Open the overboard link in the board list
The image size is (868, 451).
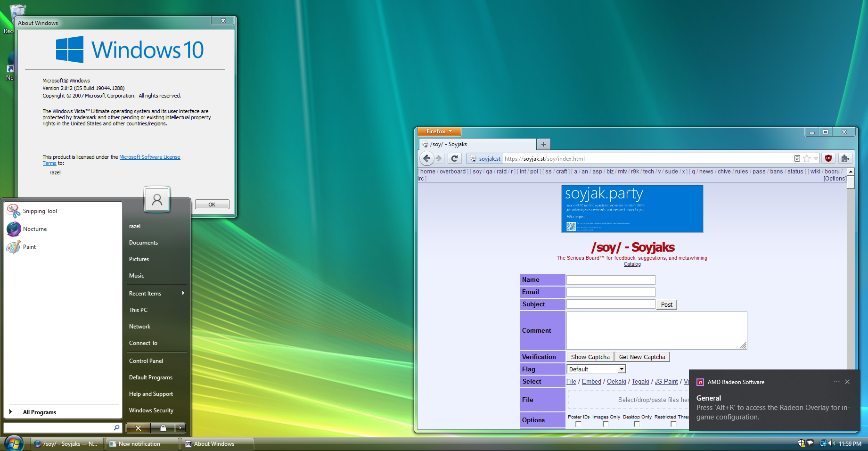452,172
